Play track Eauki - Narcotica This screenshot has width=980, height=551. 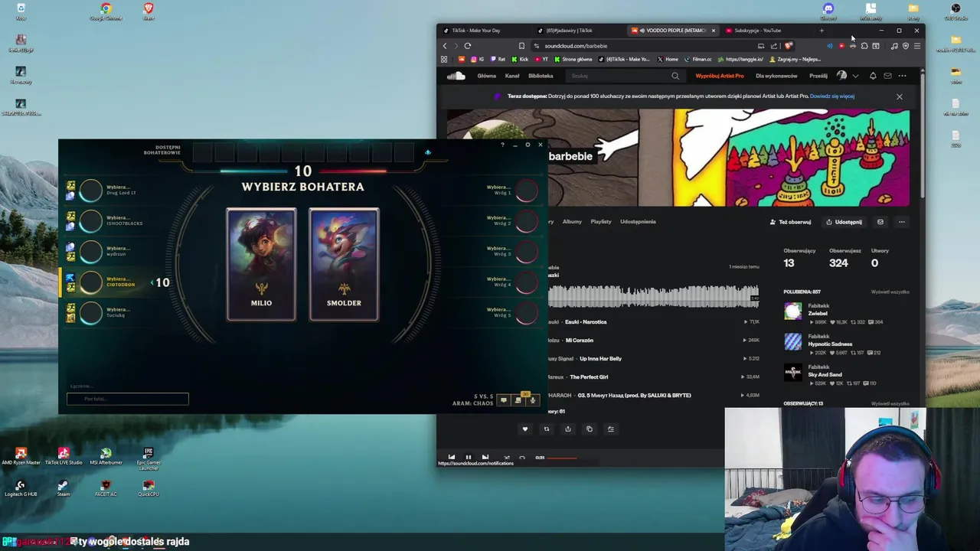pyautogui.click(x=586, y=322)
